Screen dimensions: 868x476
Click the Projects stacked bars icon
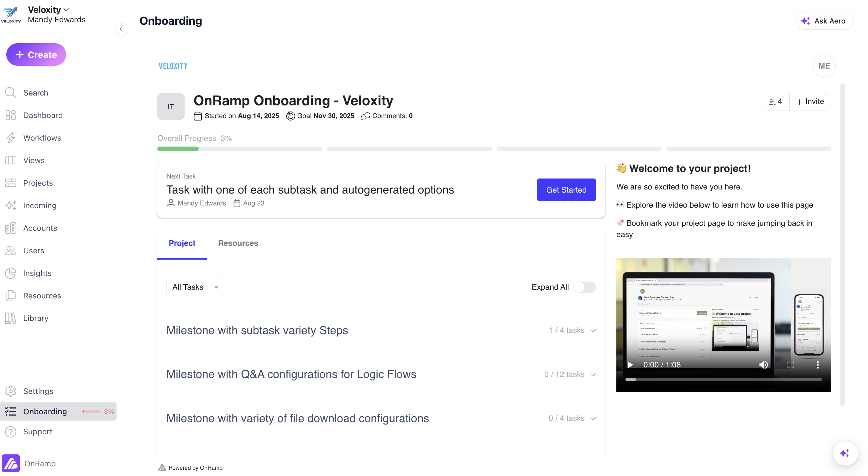point(10,183)
